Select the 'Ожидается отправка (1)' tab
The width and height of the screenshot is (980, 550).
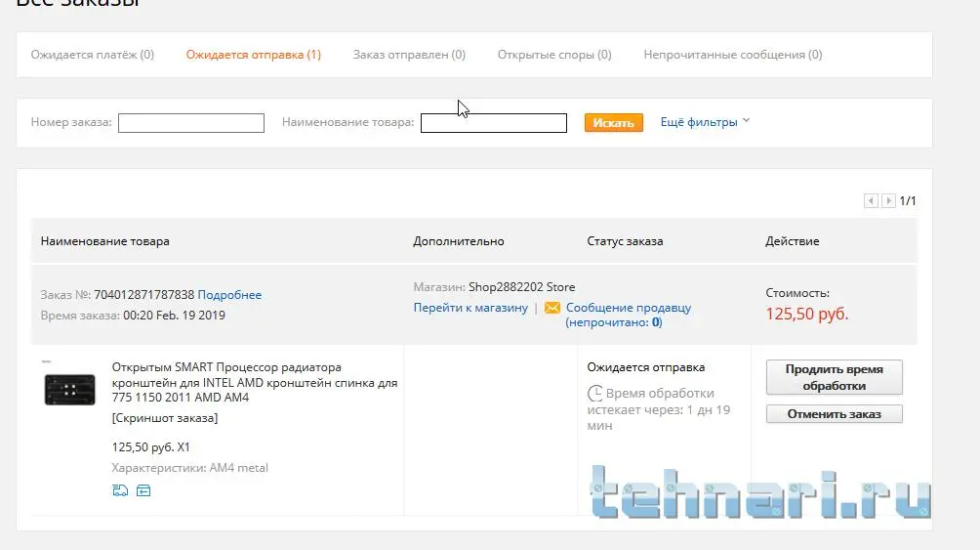coord(254,55)
